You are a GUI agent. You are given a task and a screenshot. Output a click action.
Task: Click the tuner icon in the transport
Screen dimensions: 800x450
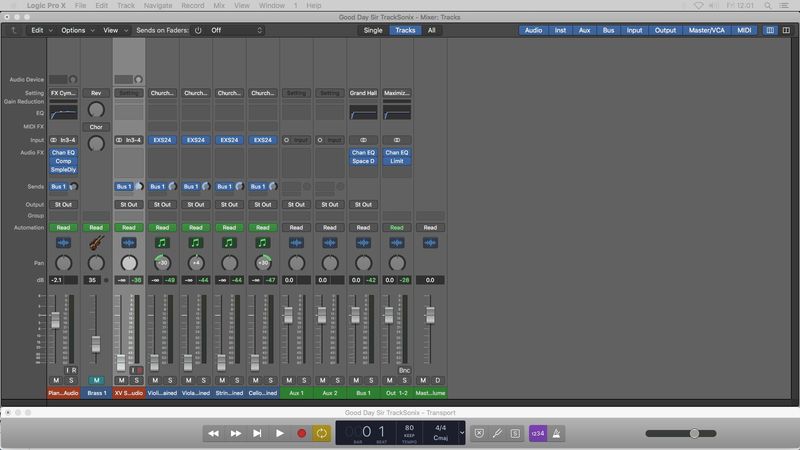pos(497,433)
